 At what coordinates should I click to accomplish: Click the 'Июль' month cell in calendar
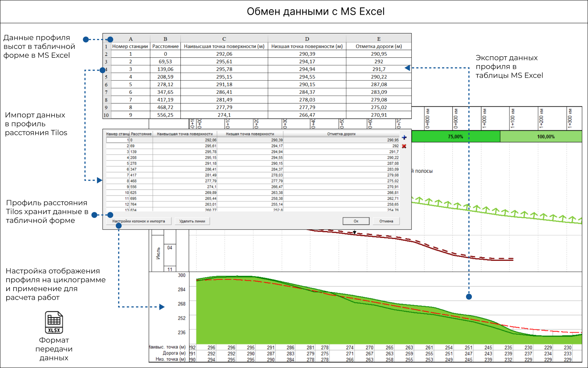click(x=158, y=253)
